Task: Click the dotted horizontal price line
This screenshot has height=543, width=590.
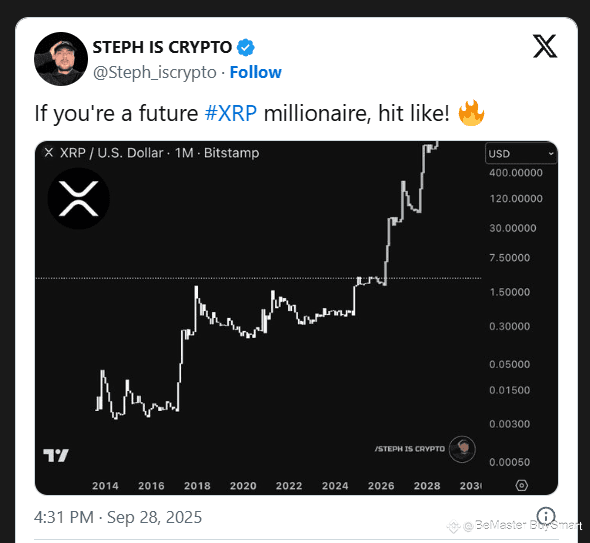Action: [x=258, y=278]
